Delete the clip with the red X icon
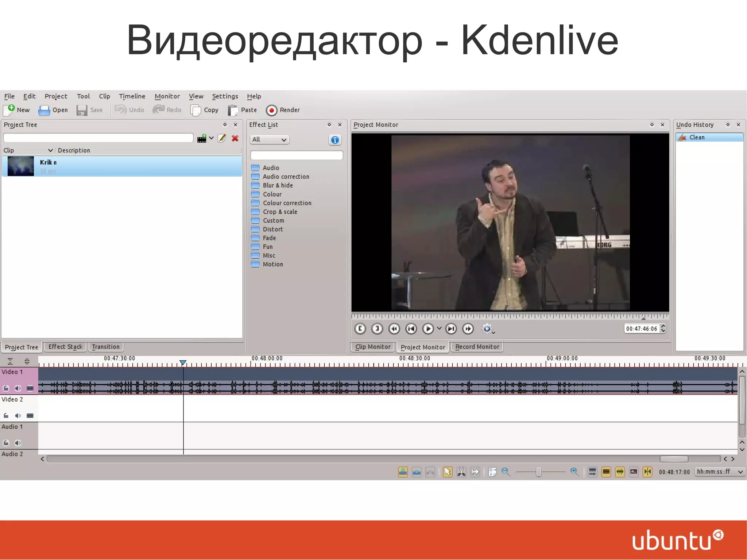 coord(235,138)
